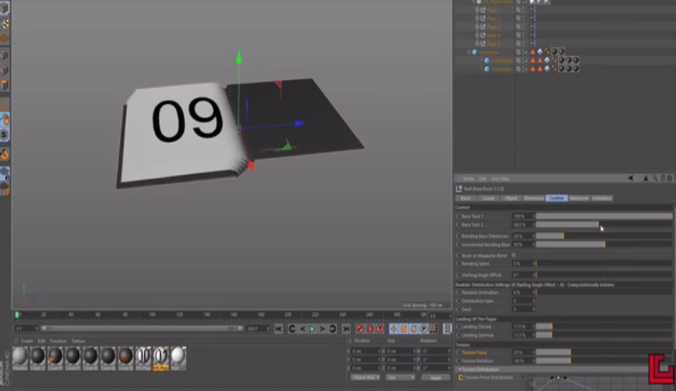Click the Bending Base Dimension value field
Screen dimensions: 676x391
coord(523,236)
